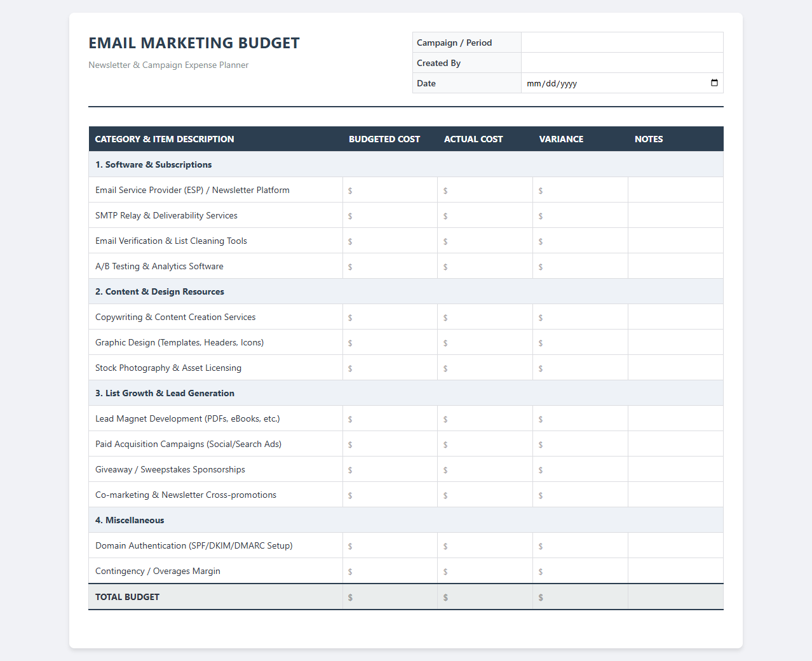Click Actual Cost for SMTP Relay & Deliverability

point(485,215)
